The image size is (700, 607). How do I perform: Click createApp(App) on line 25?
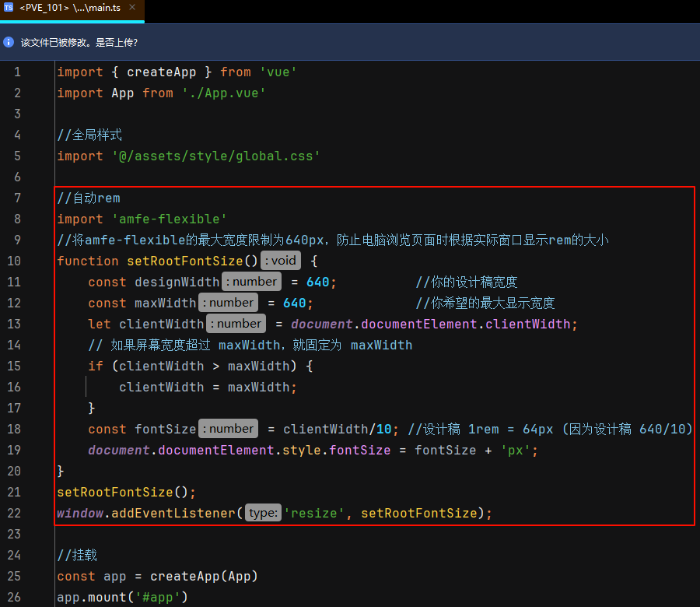[x=204, y=576]
